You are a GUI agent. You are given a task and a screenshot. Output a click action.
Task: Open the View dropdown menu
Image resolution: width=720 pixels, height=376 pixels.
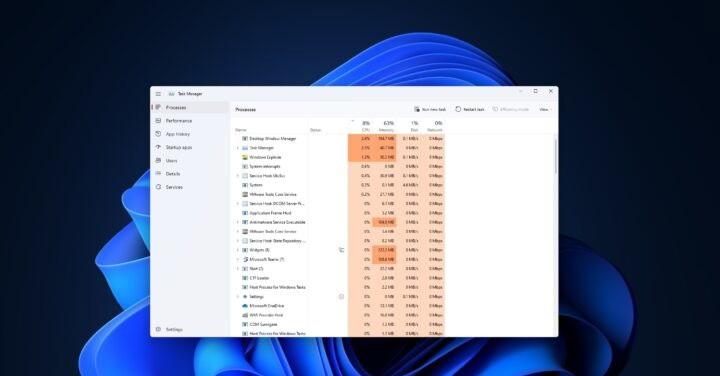point(545,109)
